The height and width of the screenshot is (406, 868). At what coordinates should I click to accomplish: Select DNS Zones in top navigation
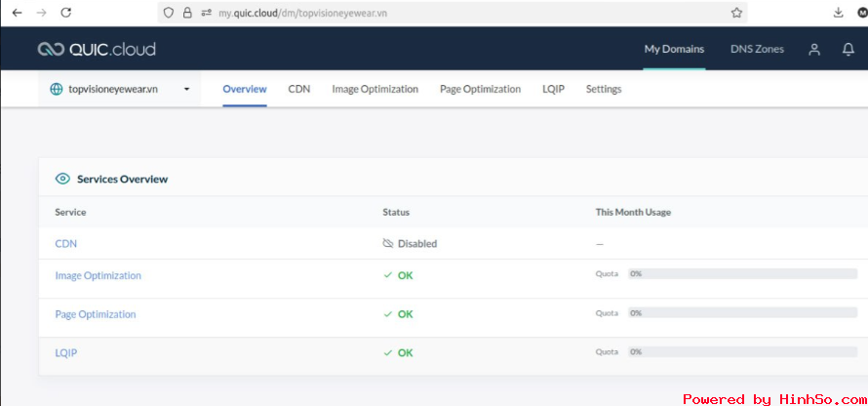[757, 50]
